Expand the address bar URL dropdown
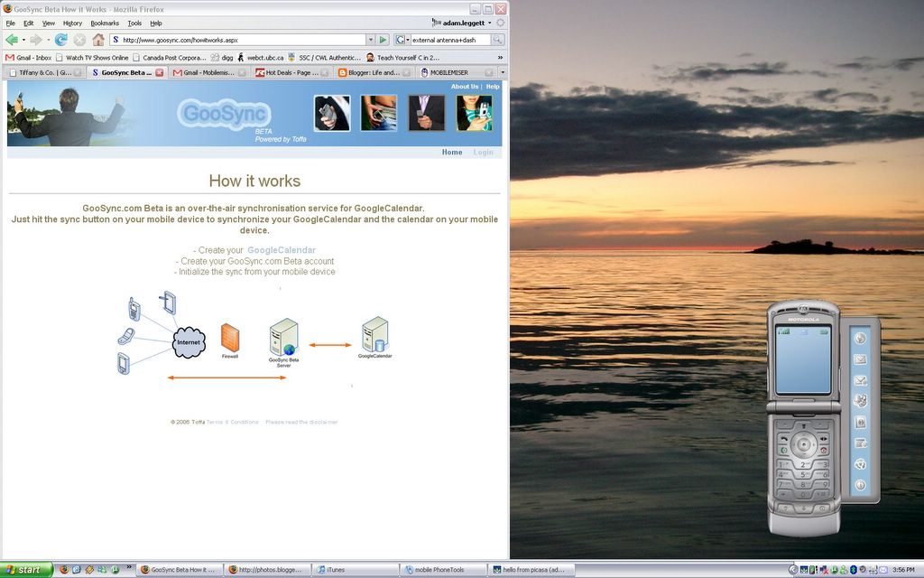Image resolution: width=924 pixels, height=578 pixels. coord(371,40)
